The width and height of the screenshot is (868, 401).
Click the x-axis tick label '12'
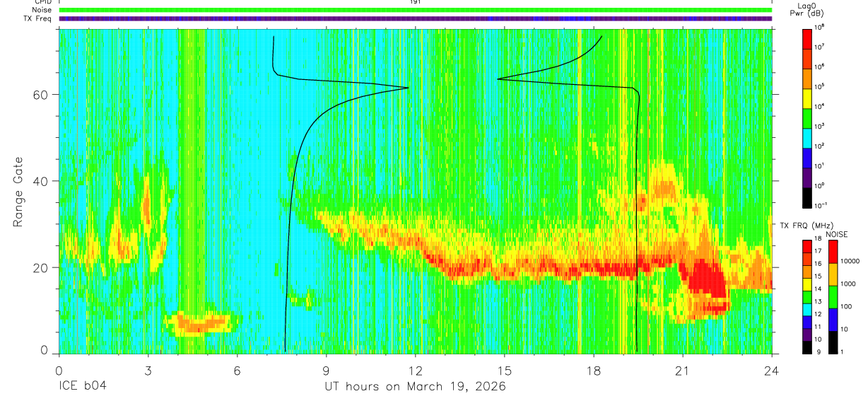pyautogui.click(x=415, y=371)
